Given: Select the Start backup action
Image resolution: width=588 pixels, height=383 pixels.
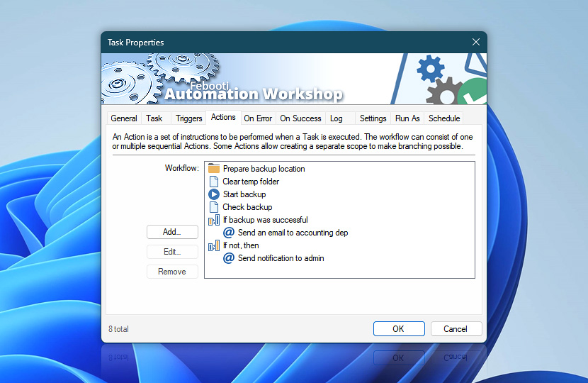Looking at the screenshot, I should [x=244, y=194].
